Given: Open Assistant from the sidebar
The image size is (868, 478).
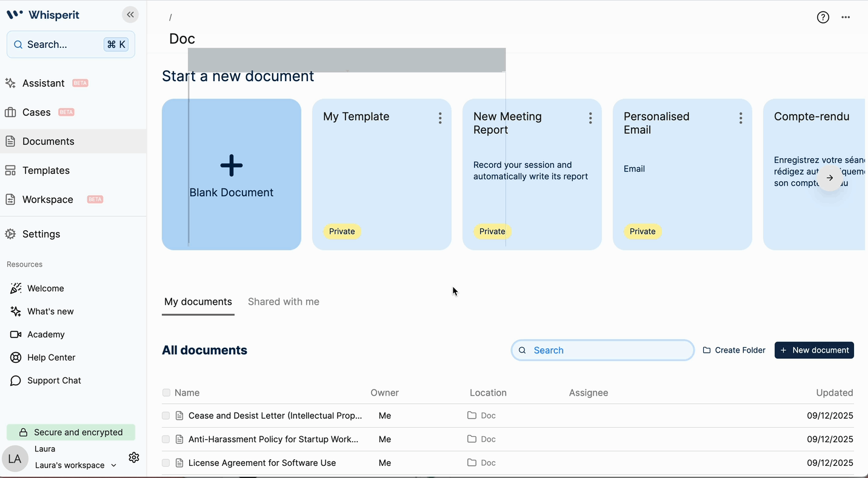Looking at the screenshot, I should pos(43,83).
